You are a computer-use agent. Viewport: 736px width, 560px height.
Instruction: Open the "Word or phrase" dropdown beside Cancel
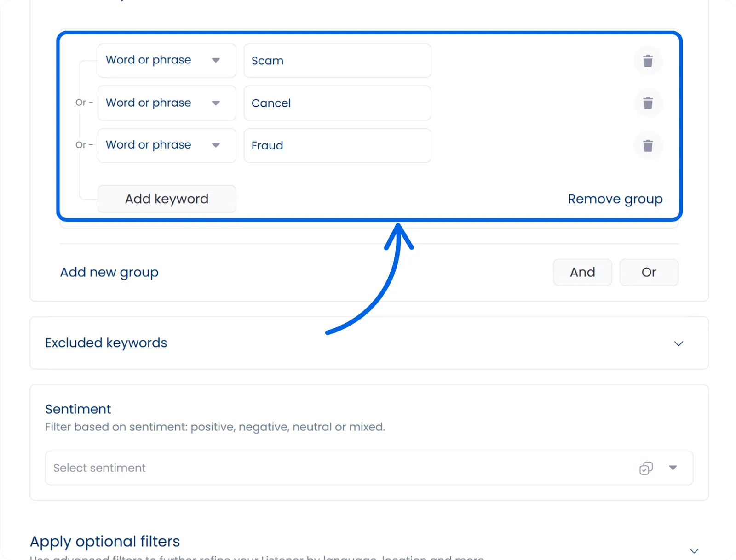coord(215,103)
